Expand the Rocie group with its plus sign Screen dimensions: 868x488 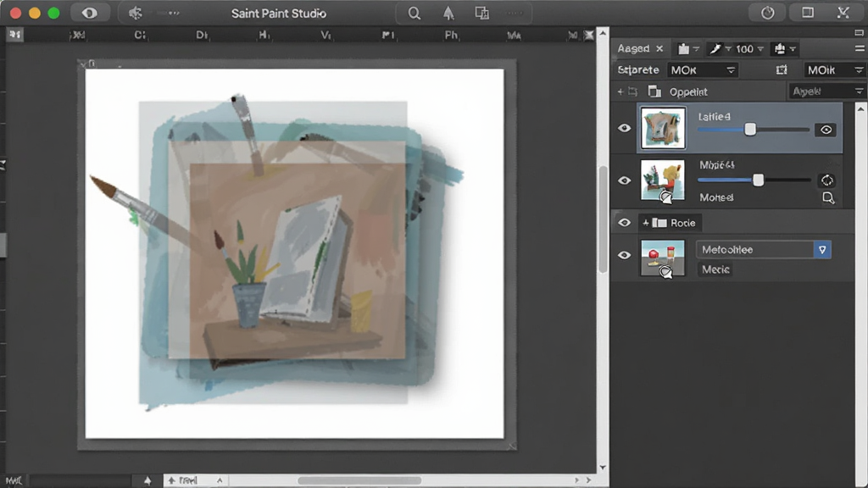tap(645, 223)
